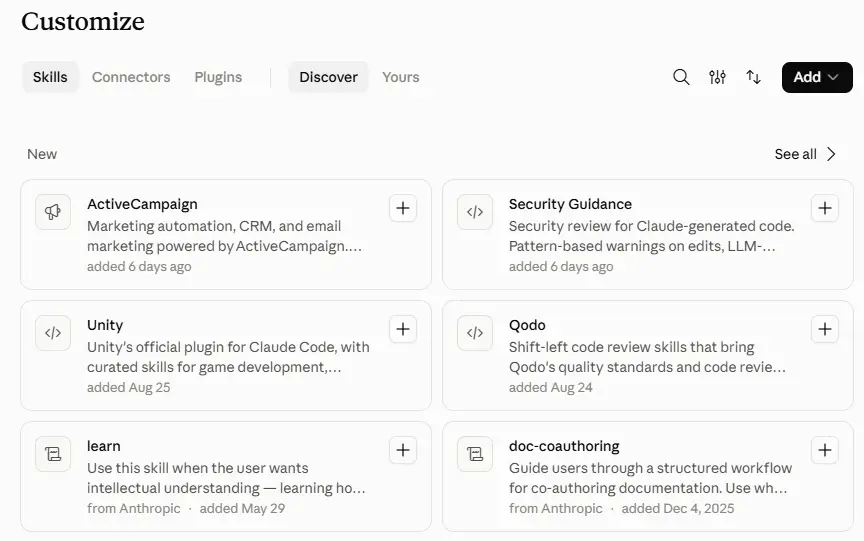Screen dimensions: 864x541
Task: Click the Customize page heading
Action: pyautogui.click(x=83, y=22)
